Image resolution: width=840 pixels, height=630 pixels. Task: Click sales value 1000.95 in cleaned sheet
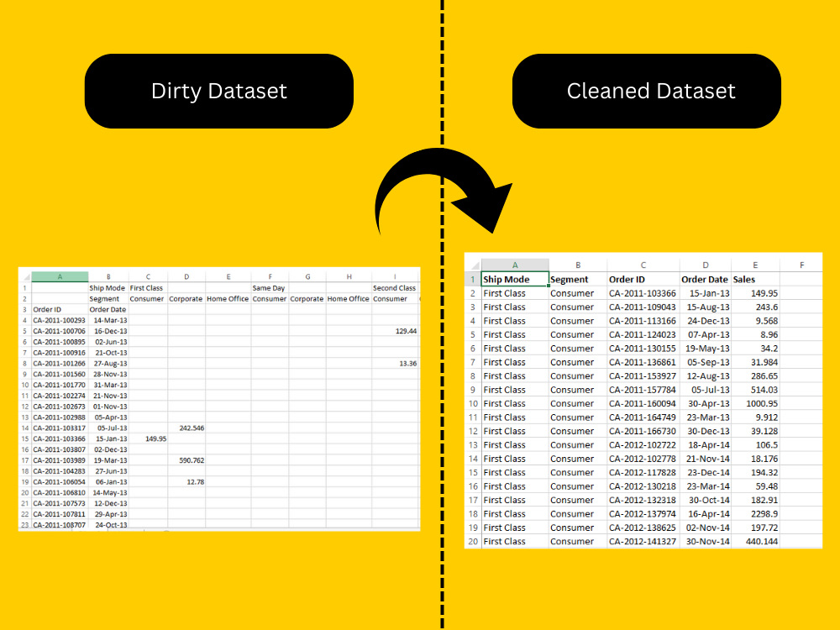click(x=755, y=403)
